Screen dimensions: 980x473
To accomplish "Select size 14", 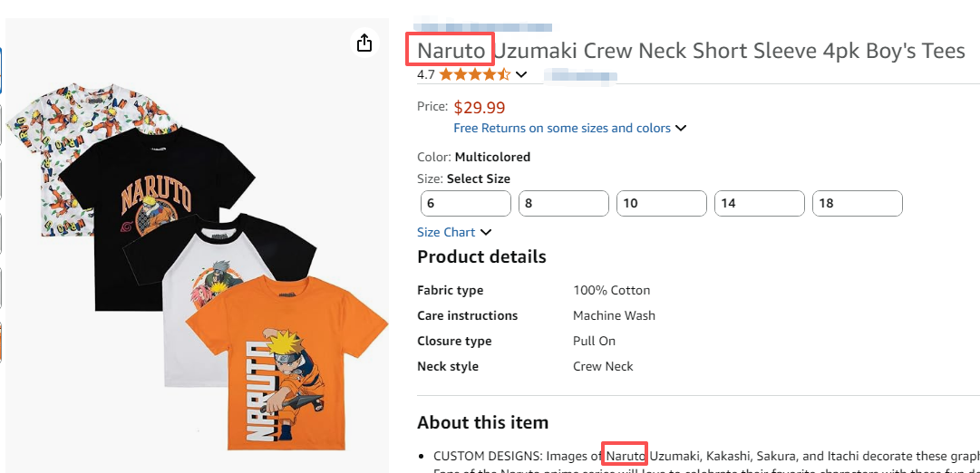I will 760,204.
